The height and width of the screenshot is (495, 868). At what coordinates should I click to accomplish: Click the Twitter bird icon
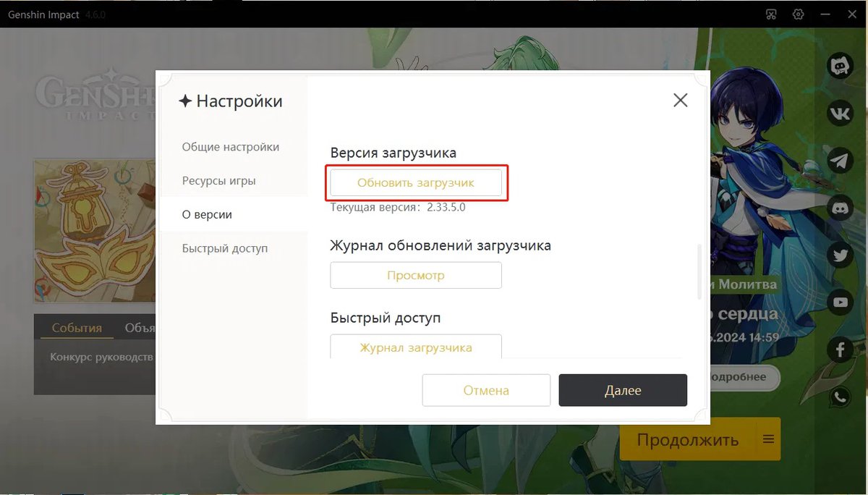coord(840,255)
